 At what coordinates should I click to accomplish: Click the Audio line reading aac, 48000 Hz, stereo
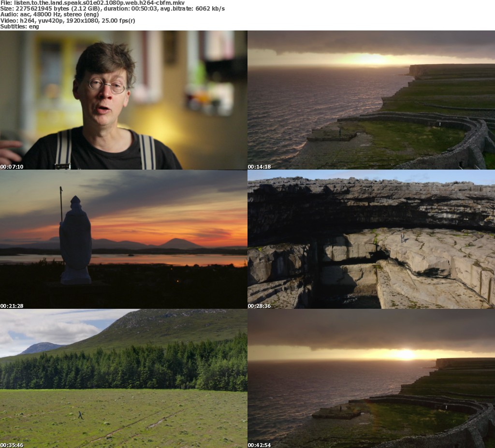coord(50,14)
